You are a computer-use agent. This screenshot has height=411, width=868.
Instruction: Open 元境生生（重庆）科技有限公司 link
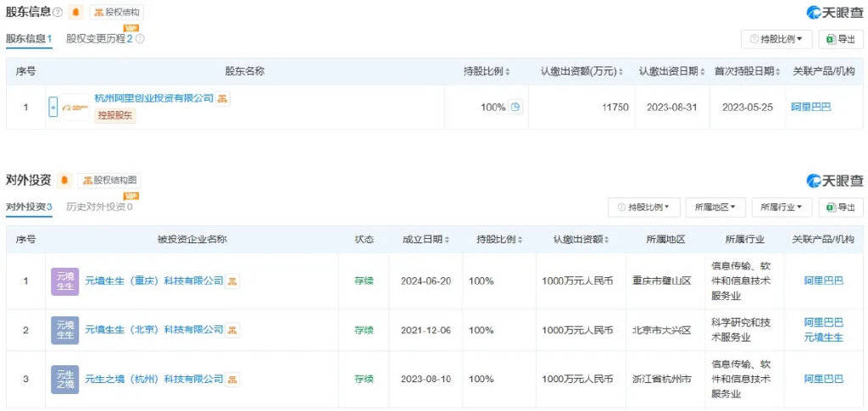[154, 281]
